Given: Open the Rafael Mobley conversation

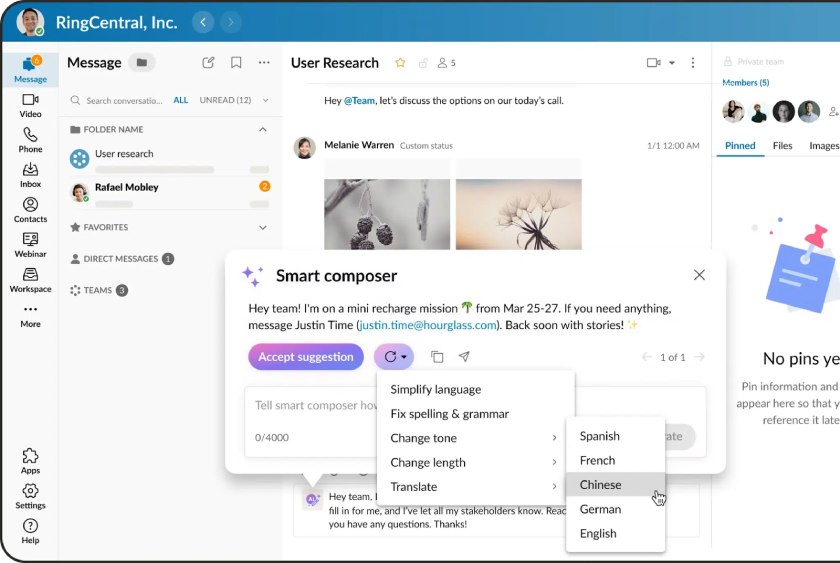Looking at the screenshot, I should coord(170,193).
